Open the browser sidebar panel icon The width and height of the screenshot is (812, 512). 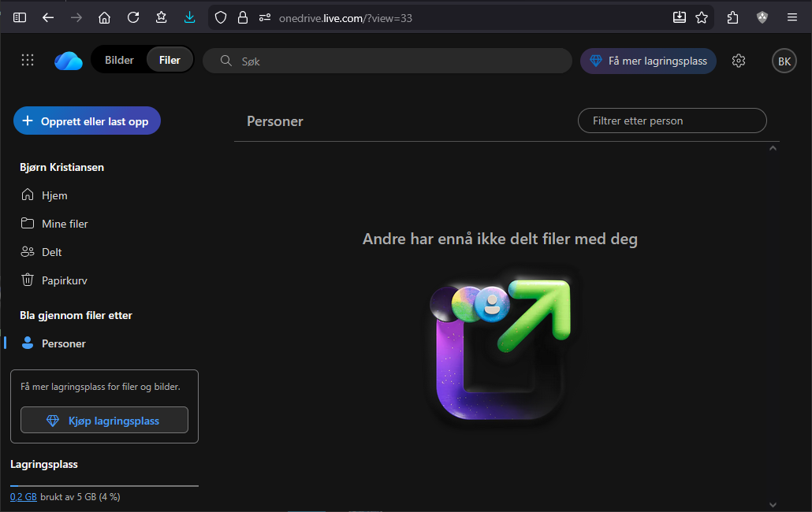pyautogui.click(x=20, y=17)
